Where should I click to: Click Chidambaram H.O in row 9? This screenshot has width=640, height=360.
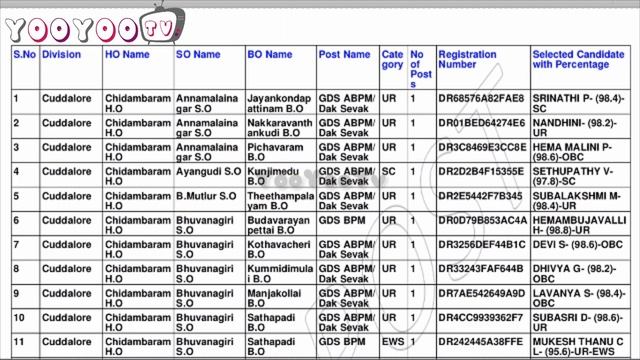[x=138, y=298]
